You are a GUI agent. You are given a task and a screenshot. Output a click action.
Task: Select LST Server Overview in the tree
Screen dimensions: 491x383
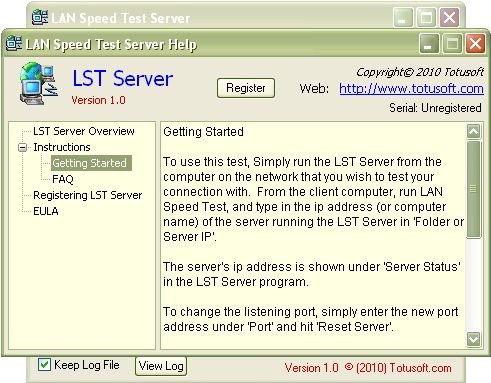84,131
